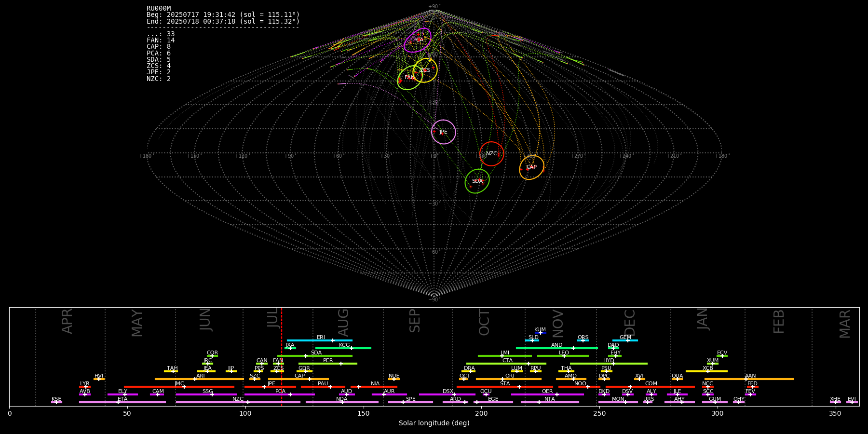This screenshot has height=434, width=868.
Task: Click the ETA pink shower bar in timeline
Action: coord(122,402)
